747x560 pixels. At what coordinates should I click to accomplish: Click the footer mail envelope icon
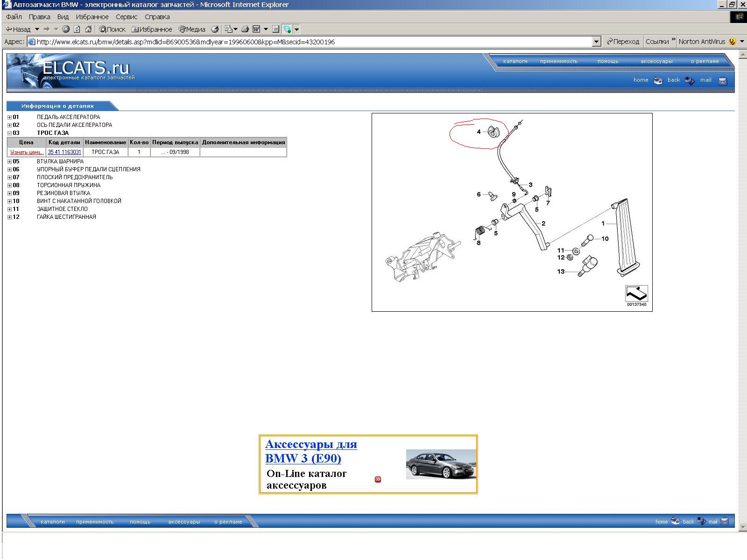pyautogui.click(x=725, y=522)
